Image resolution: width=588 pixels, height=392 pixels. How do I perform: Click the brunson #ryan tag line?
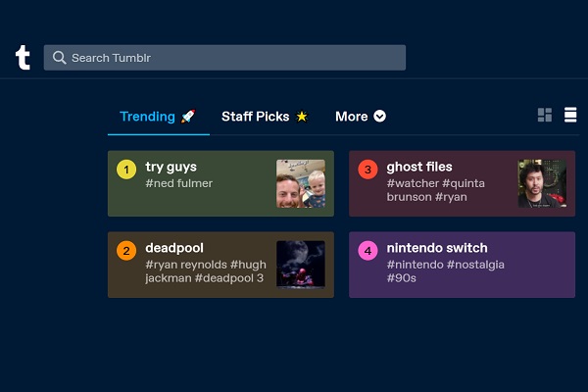click(426, 197)
